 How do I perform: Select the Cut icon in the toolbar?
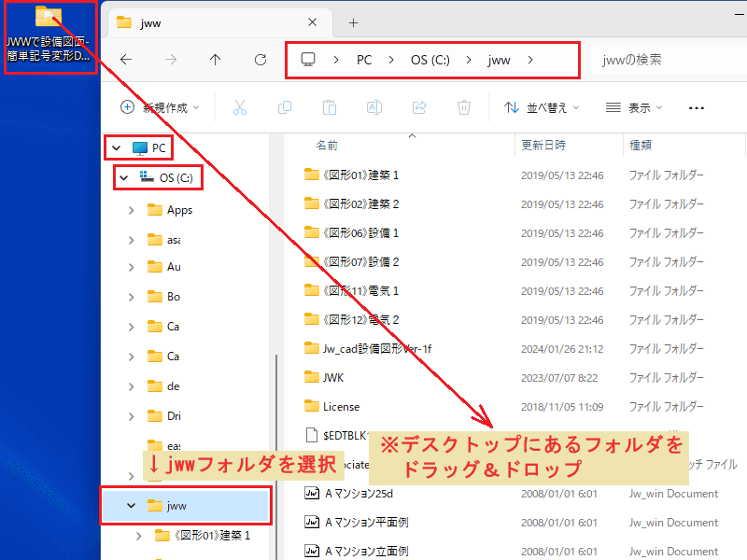[x=240, y=108]
